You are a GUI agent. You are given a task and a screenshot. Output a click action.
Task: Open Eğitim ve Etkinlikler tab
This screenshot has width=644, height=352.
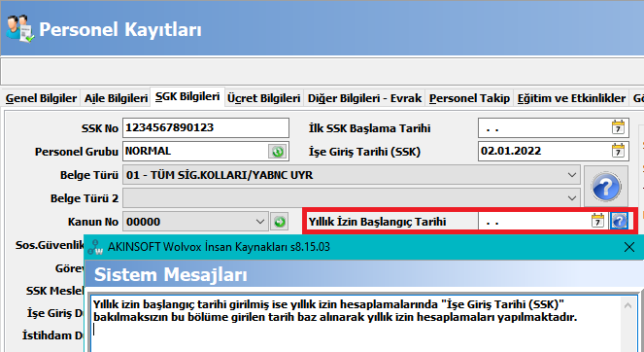571,98
